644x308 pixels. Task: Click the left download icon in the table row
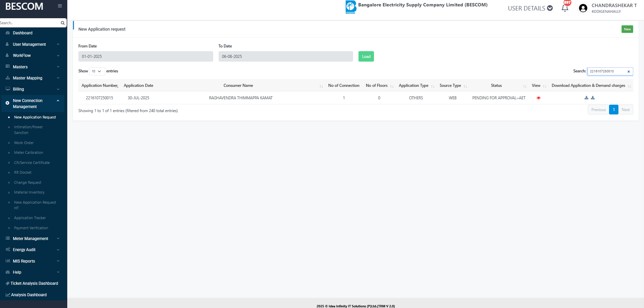pos(586,98)
